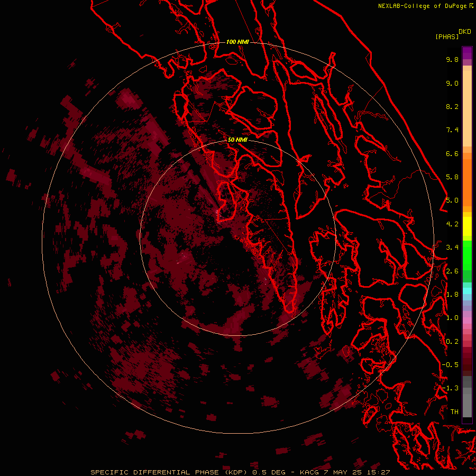The image size is (476, 476).
Task: Click the 7.4 legend value
Action: [x=452, y=130]
